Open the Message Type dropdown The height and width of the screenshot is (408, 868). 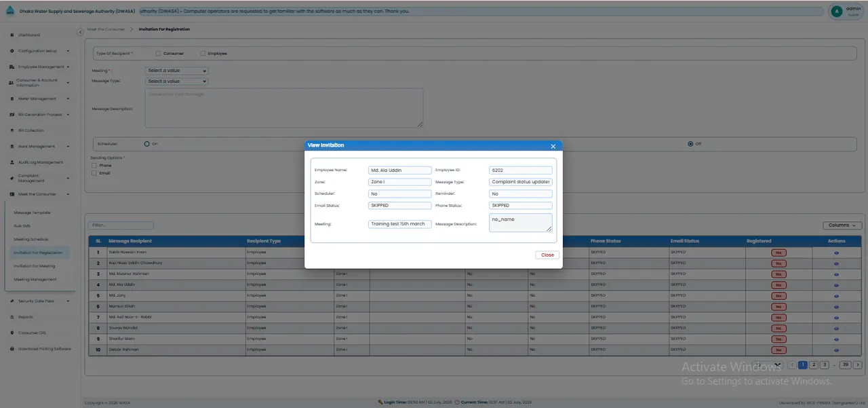click(176, 81)
